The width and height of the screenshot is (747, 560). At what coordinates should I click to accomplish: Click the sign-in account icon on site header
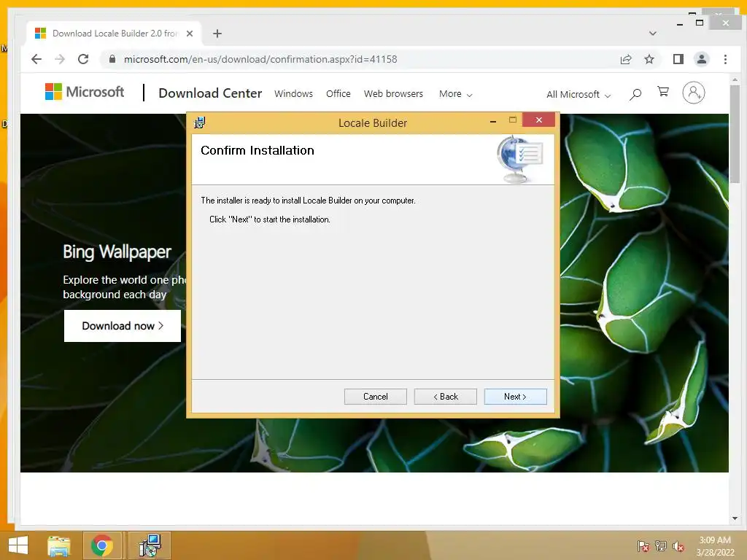(x=694, y=93)
